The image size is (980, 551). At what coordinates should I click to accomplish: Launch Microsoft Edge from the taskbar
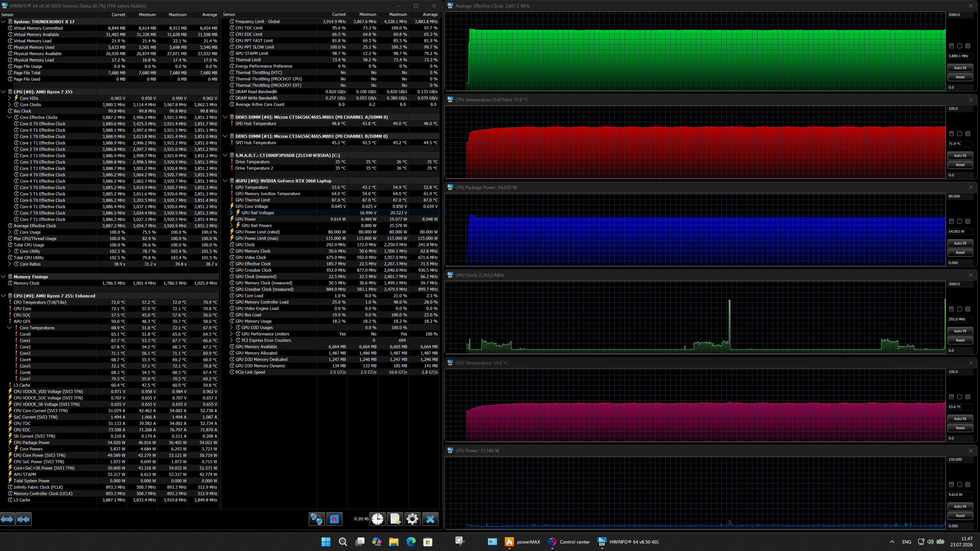(x=411, y=542)
